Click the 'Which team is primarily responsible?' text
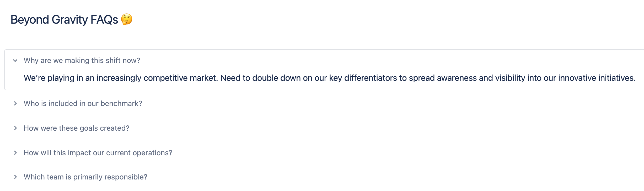 [85, 177]
